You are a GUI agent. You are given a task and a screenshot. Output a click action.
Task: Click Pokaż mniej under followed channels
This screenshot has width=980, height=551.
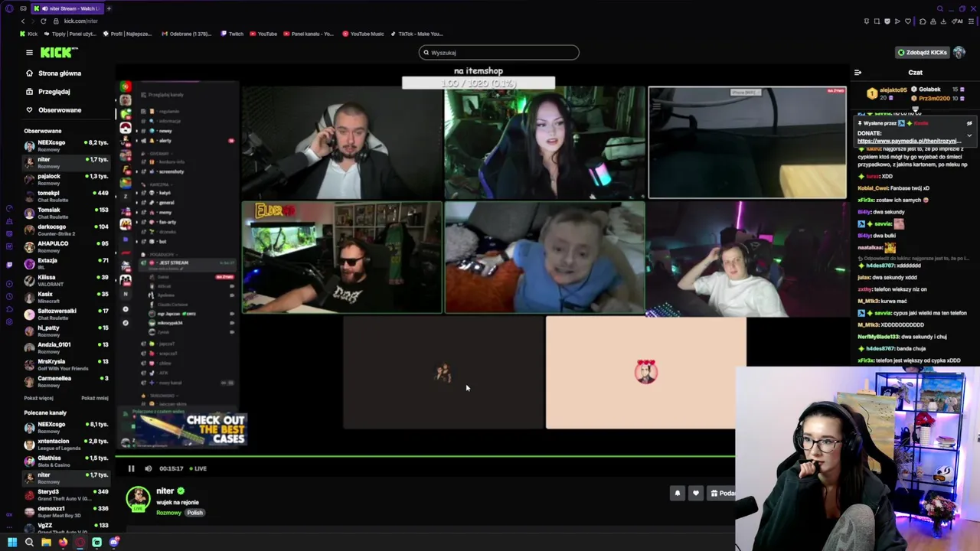pyautogui.click(x=95, y=398)
